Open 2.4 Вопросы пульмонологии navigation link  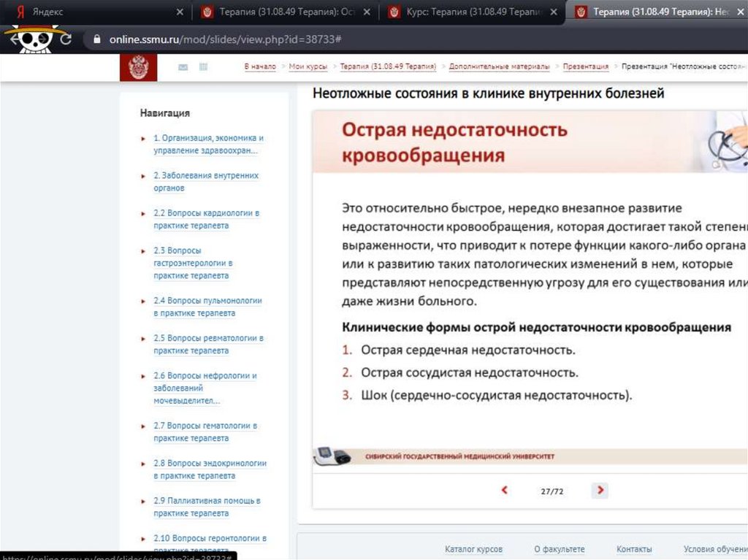(x=207, y=307)
